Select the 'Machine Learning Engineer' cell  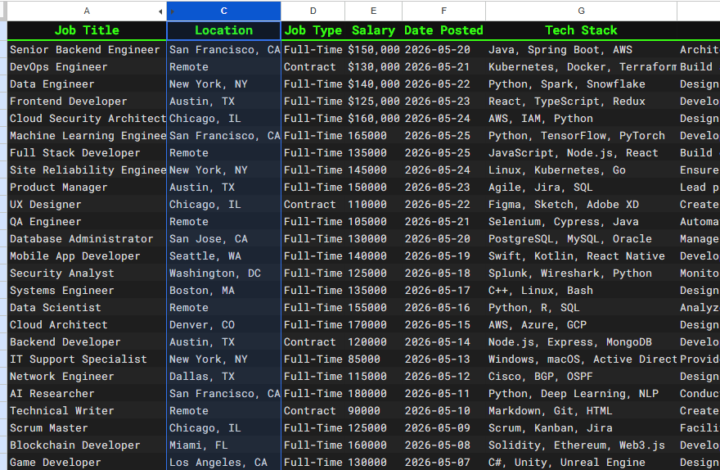(87, 136)
